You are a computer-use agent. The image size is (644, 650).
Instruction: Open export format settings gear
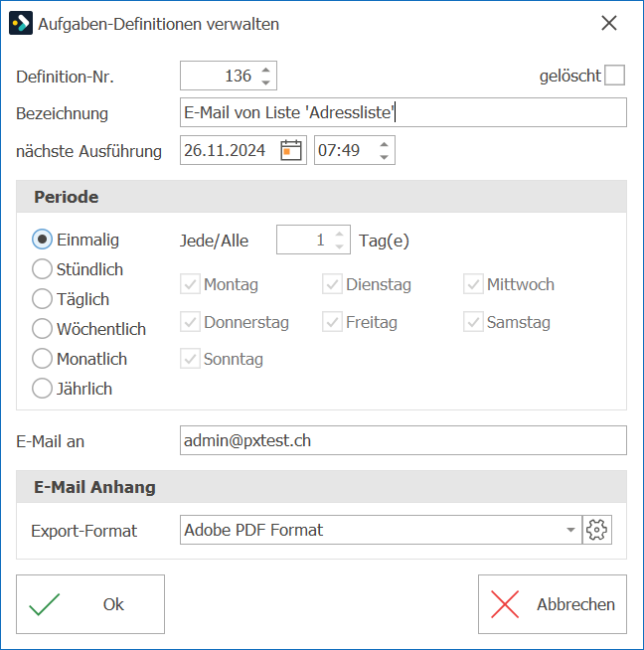coord(596,530)
